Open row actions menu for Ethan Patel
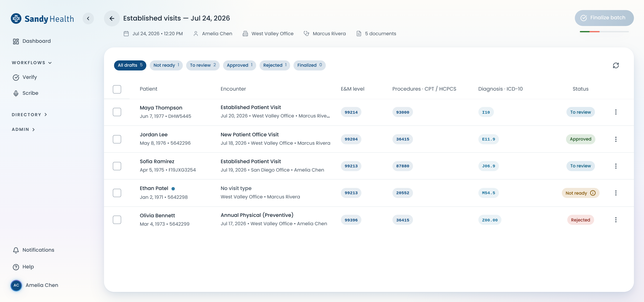Image resolution: width=644 pixels, height=302 pixels. pos(615,193)
